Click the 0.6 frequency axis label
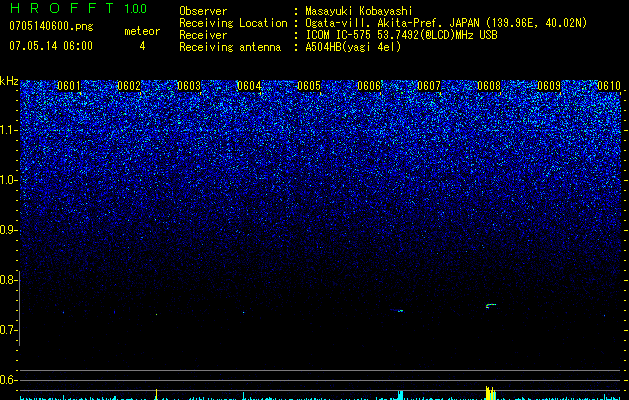The width and height of the screenshot is (629, 400). [x=9, y=380]
